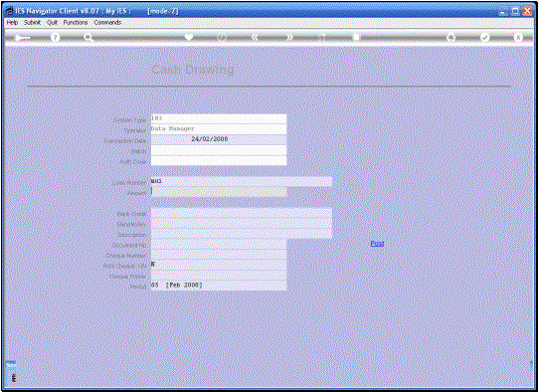Click the Bank Code field
538x392 pixels.
click(242, 213)
